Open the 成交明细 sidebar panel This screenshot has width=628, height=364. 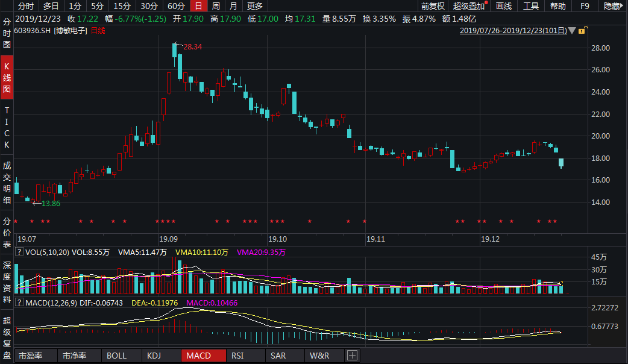click(7, 183)
